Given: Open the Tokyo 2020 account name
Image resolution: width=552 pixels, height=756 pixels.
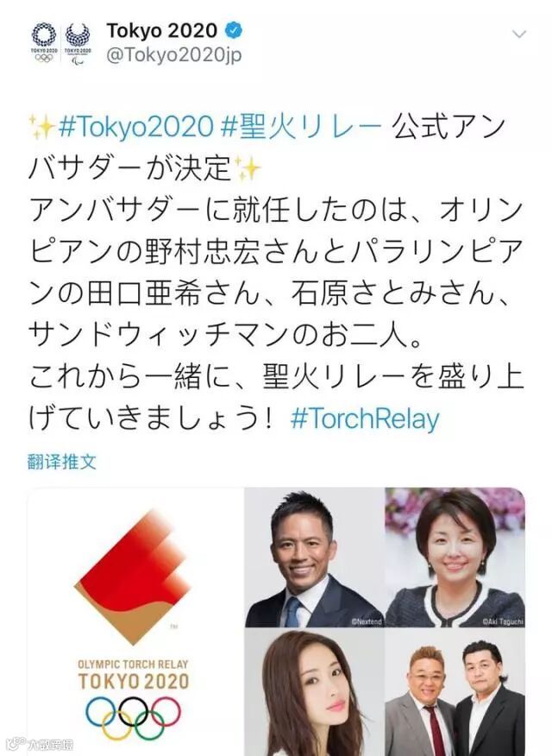Looking at the screenshot, I should pyautogui.click(x=162, y=31).
